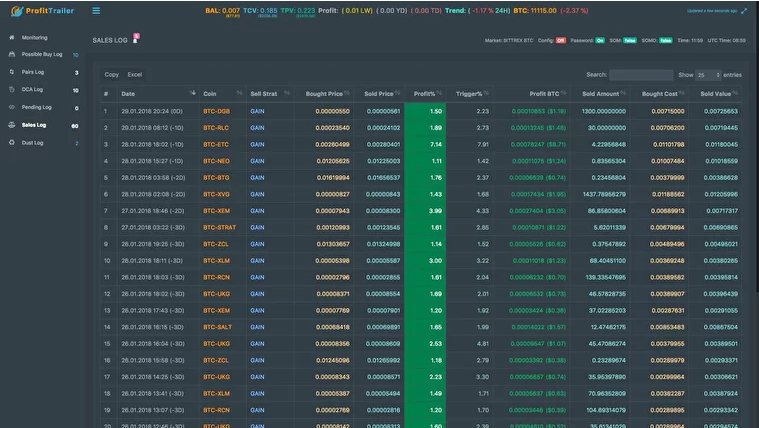Click the BTC-SALT coin link
The image size is (759, 428).
(x=218, y=327)
